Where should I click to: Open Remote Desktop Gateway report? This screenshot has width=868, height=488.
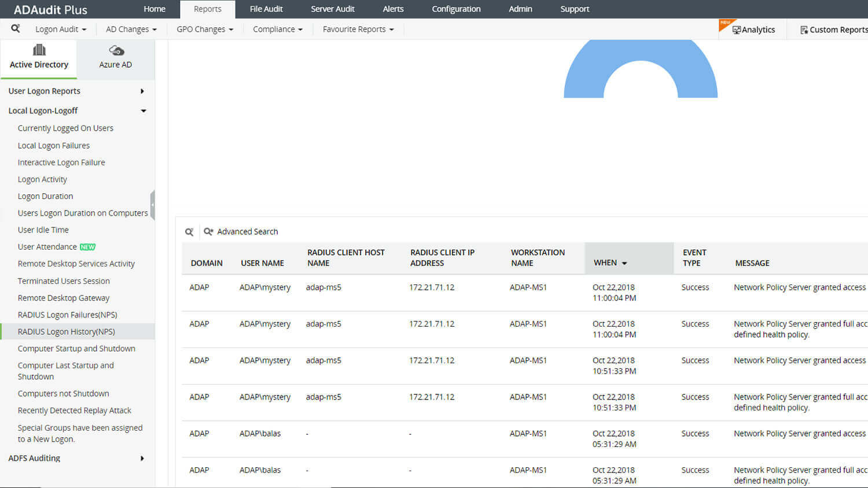click(x=64, y=298)
